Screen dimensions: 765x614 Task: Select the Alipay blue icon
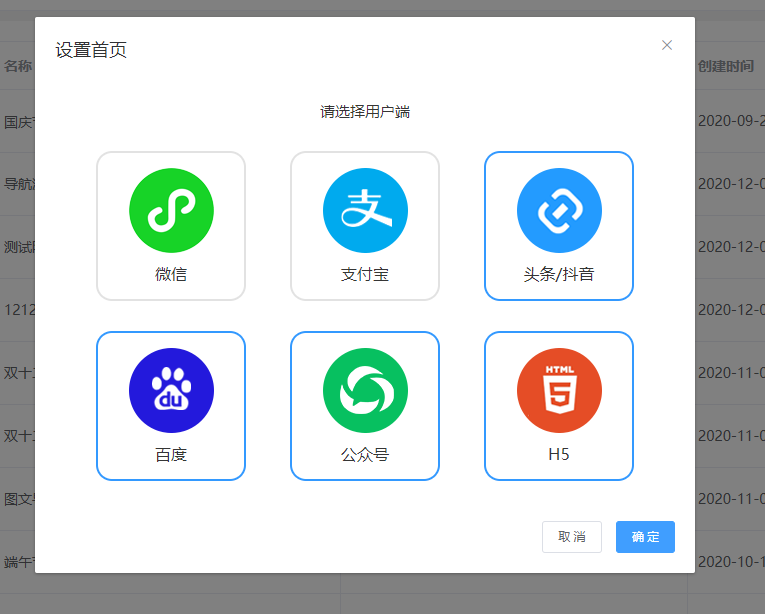coord(365,210)
